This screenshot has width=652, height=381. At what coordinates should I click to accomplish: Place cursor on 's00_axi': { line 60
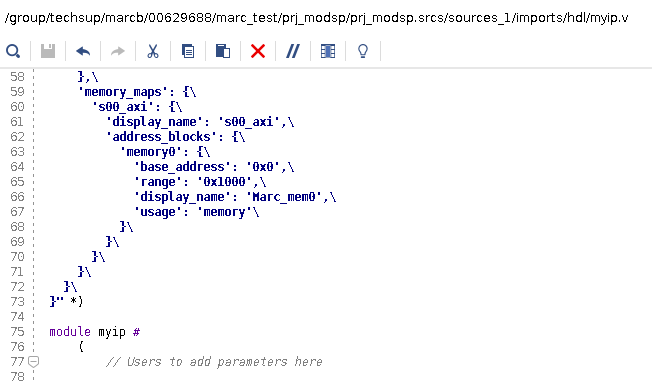pos(137,107)
